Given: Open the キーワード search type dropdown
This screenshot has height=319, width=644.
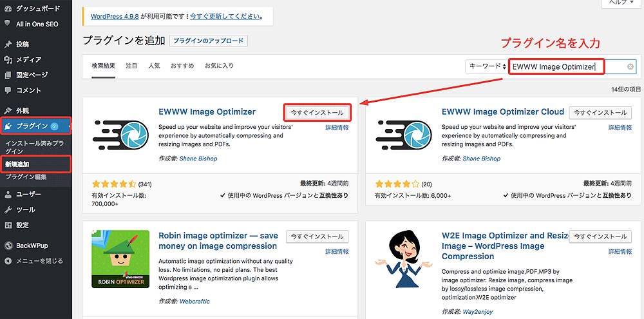Looking at the screenshot, I should coord(486,66).
